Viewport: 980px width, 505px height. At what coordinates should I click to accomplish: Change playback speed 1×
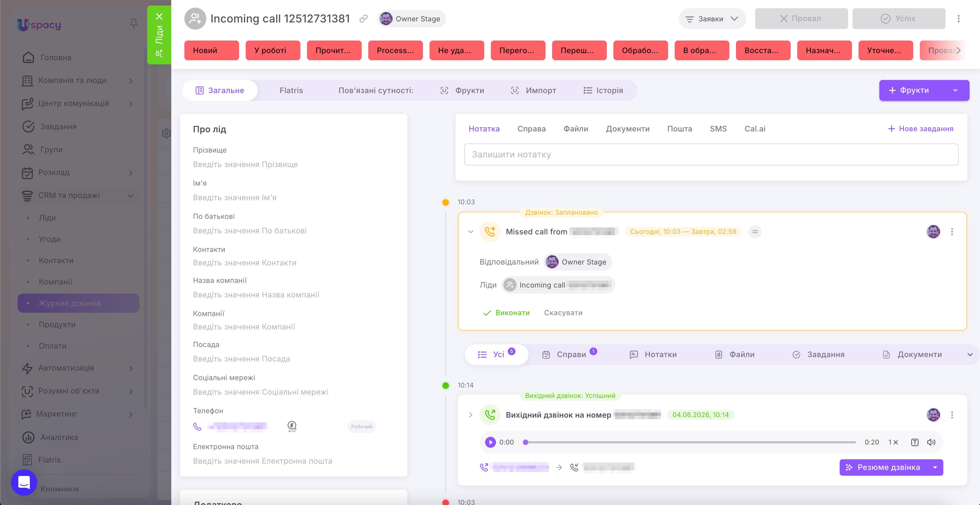[893, 442]
